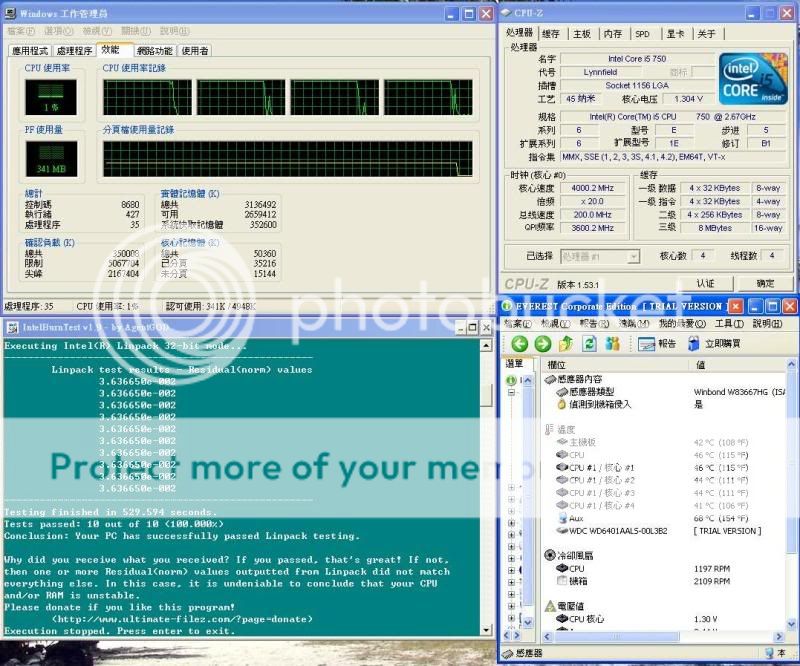Click the 确定 button in CPU-Z
Screen dimensions: 800x666
pyautogui.click(x=765, y=284)
